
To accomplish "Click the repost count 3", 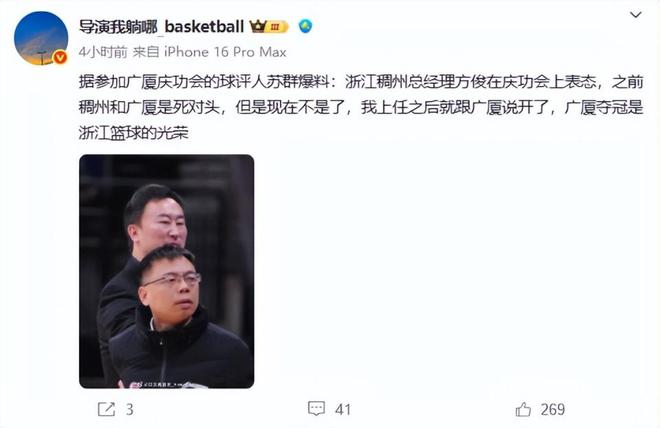I will click(130, 409).
